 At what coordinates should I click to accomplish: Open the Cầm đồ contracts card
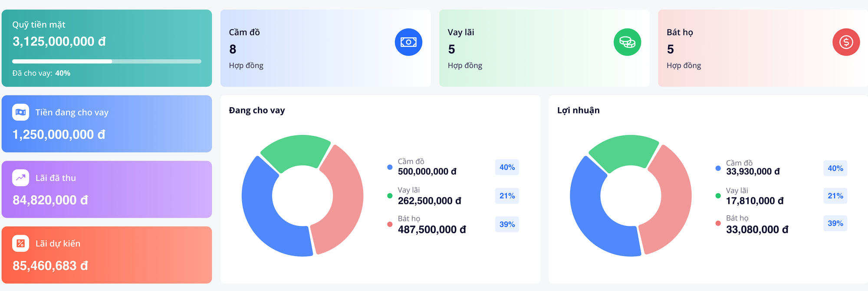tap(325, 48)
